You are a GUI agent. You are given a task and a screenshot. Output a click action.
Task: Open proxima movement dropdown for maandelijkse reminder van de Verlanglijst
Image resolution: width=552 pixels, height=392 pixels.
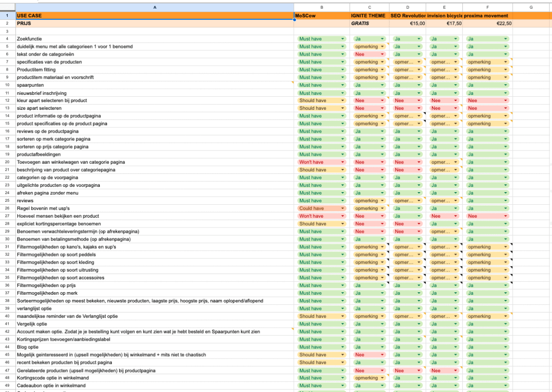488,317
